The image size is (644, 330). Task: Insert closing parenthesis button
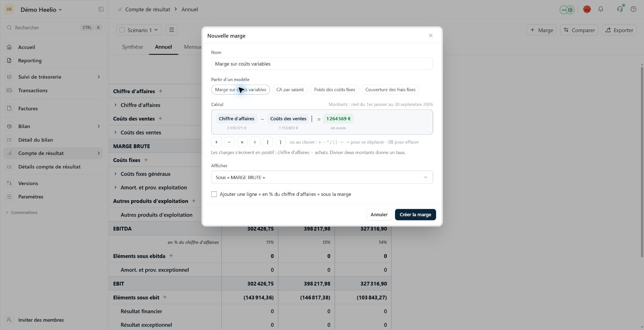(280, 142)
